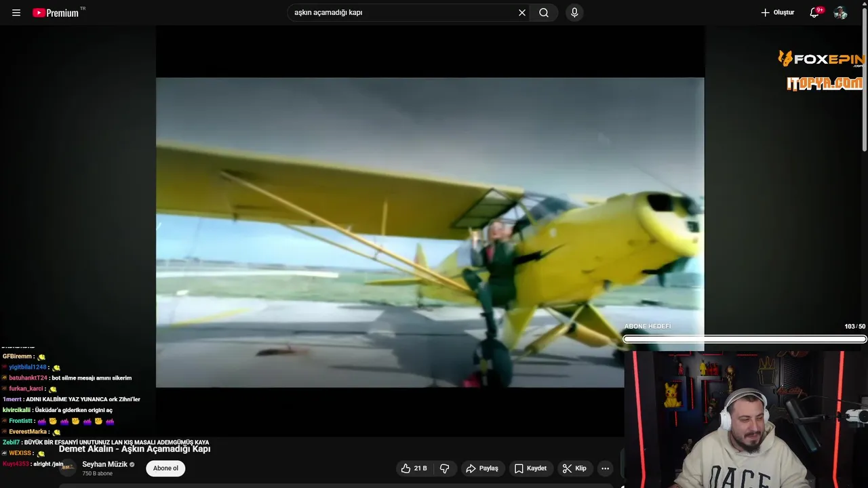Open the YouTube hamburger guide menu
Image resolution: width=868 pixels, height=488 pixels.
coord(16,13)
